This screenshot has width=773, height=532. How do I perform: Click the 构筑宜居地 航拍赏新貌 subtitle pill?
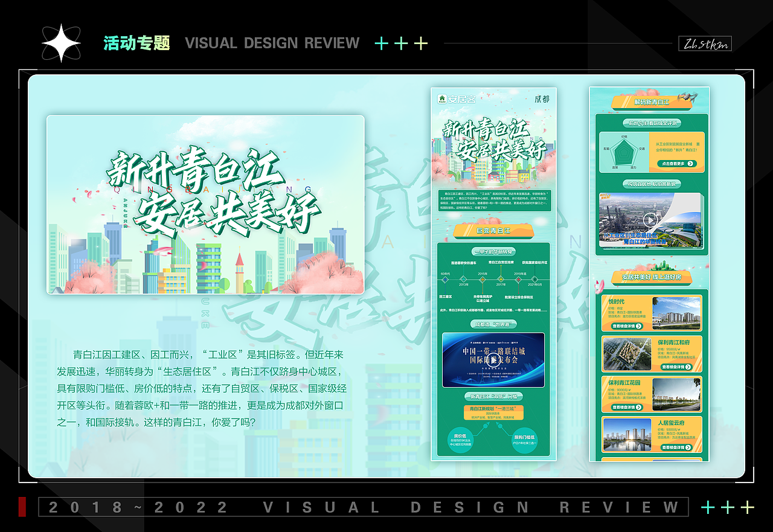651,184
